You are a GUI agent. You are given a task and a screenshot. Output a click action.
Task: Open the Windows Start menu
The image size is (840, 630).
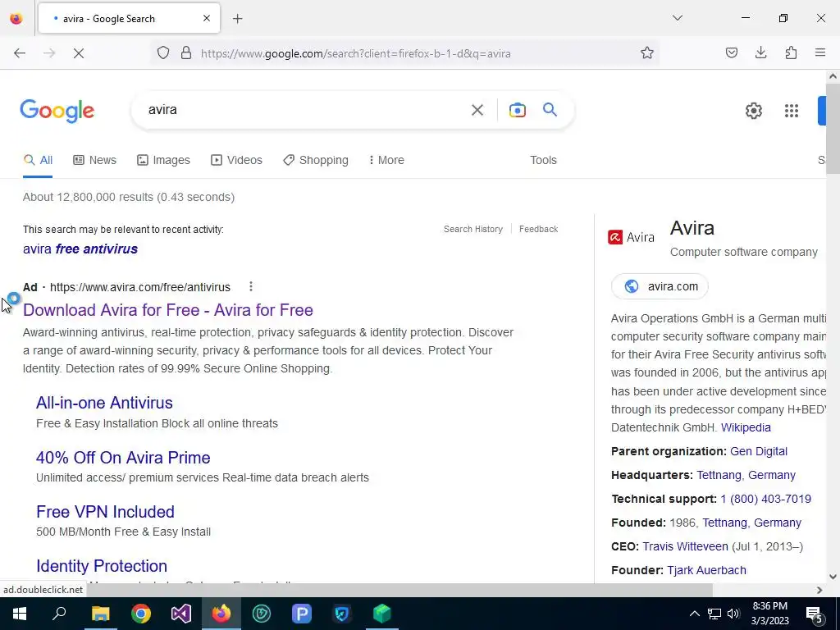20,614
